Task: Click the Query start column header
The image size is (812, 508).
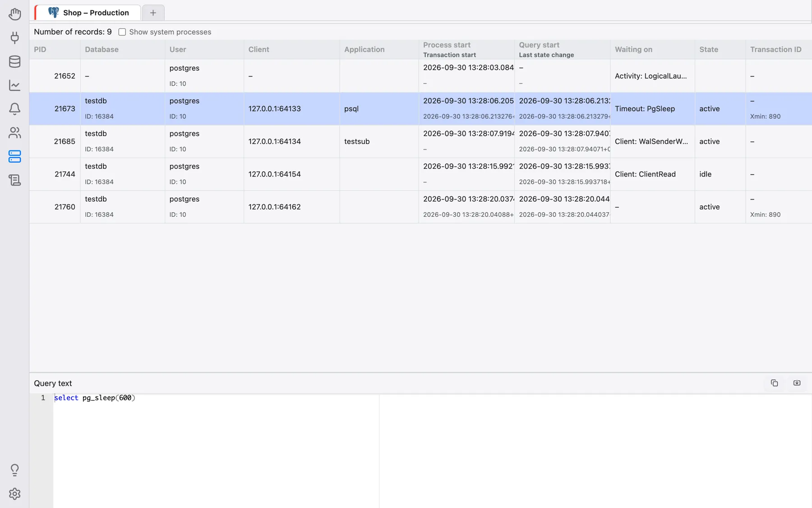Action: (539, 45)
